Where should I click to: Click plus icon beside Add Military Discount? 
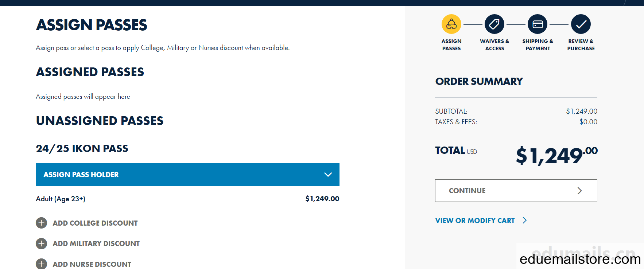tap(42, 243)
